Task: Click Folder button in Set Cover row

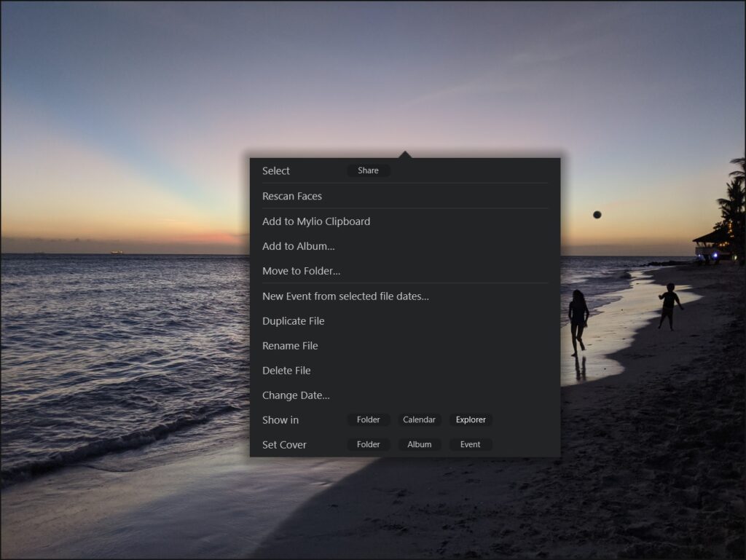Action: 368,444
